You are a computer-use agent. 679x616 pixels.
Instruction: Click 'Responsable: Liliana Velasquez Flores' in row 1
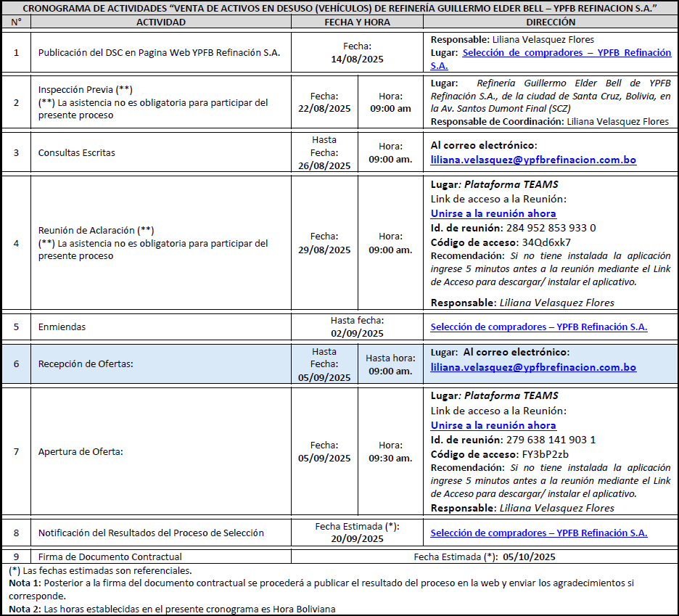pyautogui.click(x=512, y=39)
